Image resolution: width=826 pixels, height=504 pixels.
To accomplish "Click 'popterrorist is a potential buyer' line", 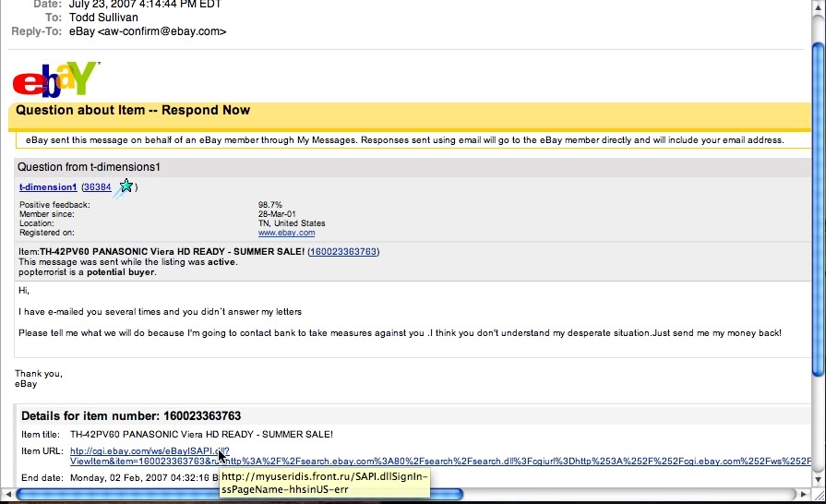I will [x=88, y=272].
